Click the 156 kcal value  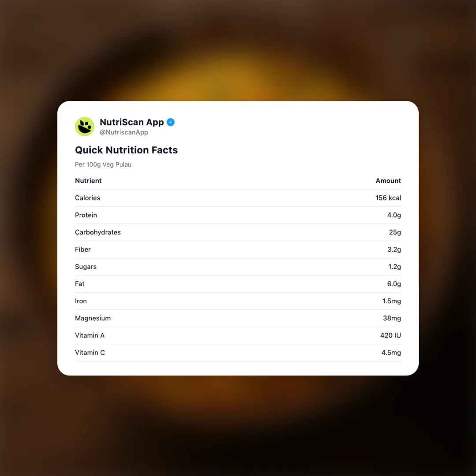click(x=388, y=198)
